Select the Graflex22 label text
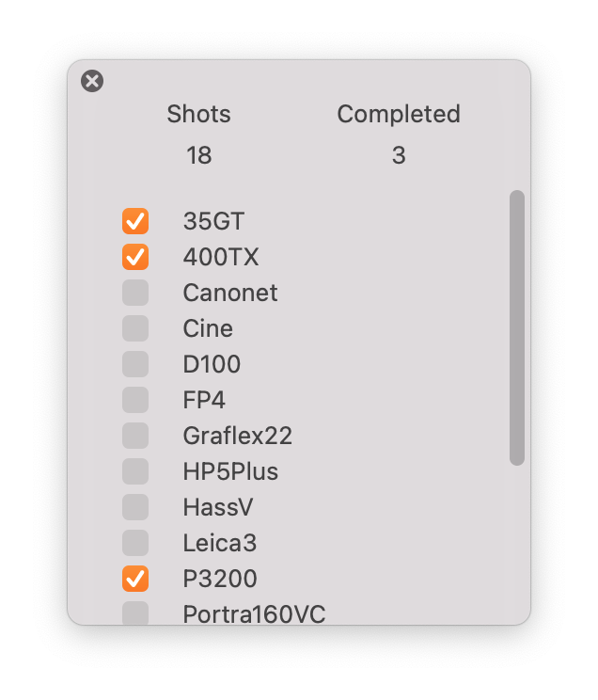The height and width of the screenshot is (700, 598). [237, 436]
